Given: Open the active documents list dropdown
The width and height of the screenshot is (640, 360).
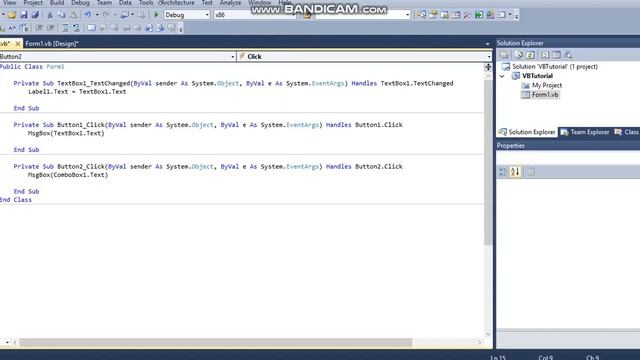Looking at the screenshot, I should 487,44.
